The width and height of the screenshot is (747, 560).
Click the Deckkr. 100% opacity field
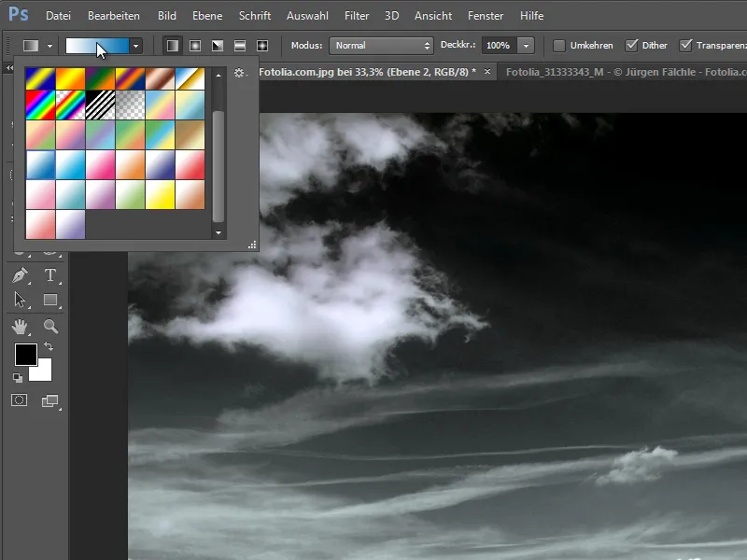[500, 46]
